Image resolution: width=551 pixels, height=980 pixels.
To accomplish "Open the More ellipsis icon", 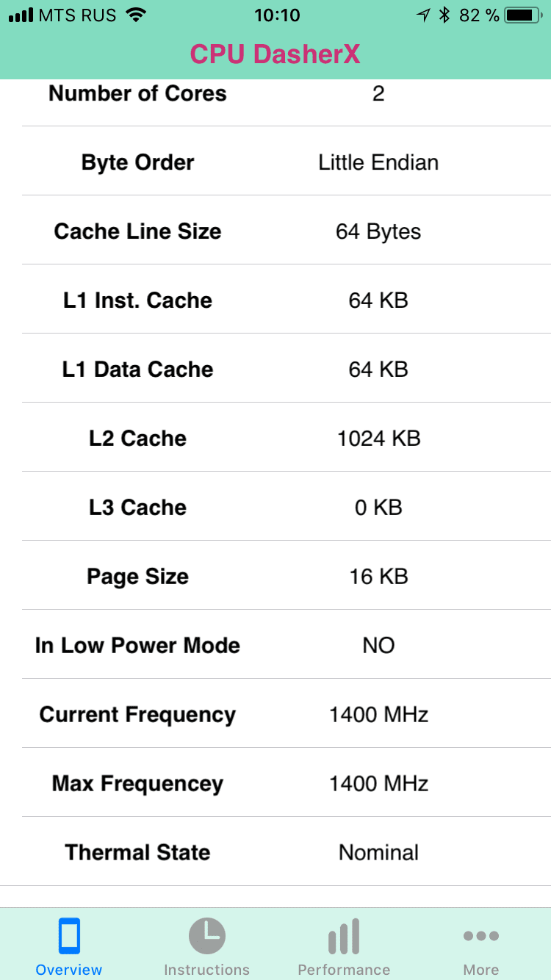I will 481,936.
